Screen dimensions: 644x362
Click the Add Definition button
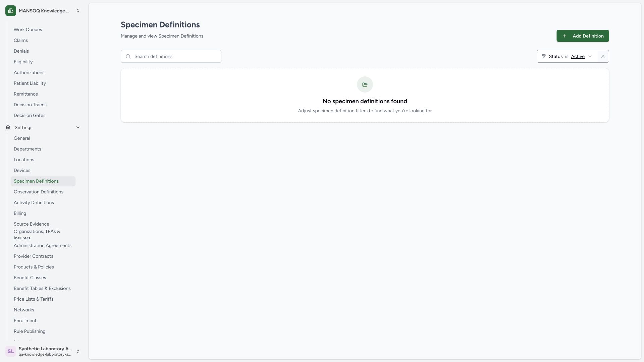583,36
